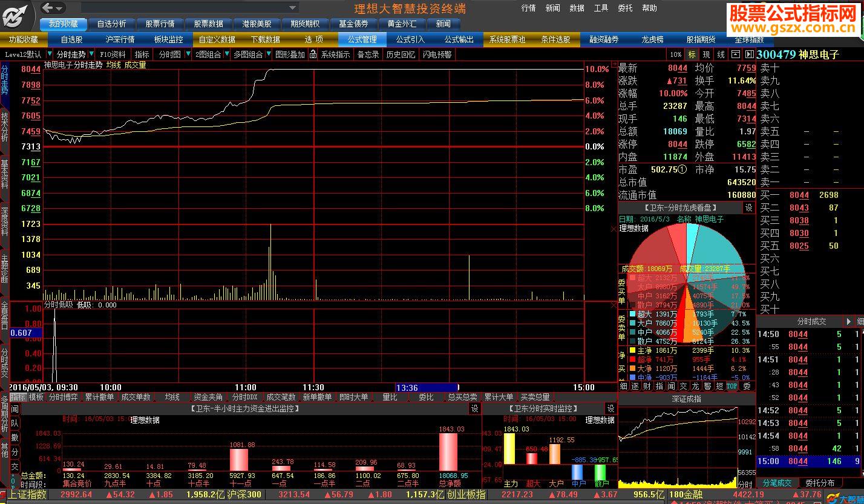Click the 13:36 time marker

coord(427,387)
